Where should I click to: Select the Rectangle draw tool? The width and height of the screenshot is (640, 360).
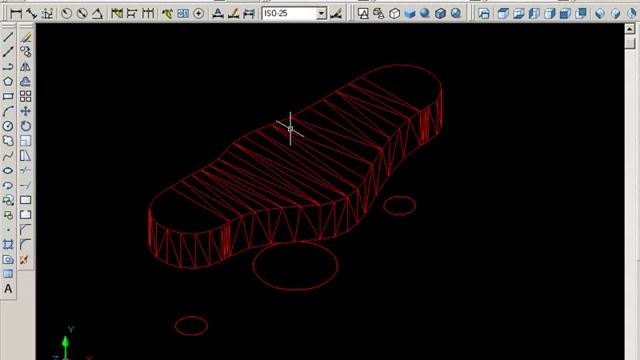coord(8,96)
